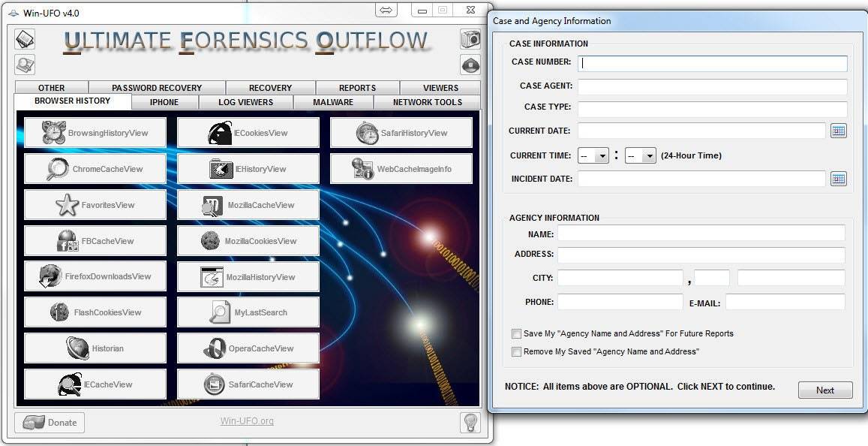The height and width of the screenshot is (446, 868).
Task: Open FlashCookiesView tool
Action: 95,312
